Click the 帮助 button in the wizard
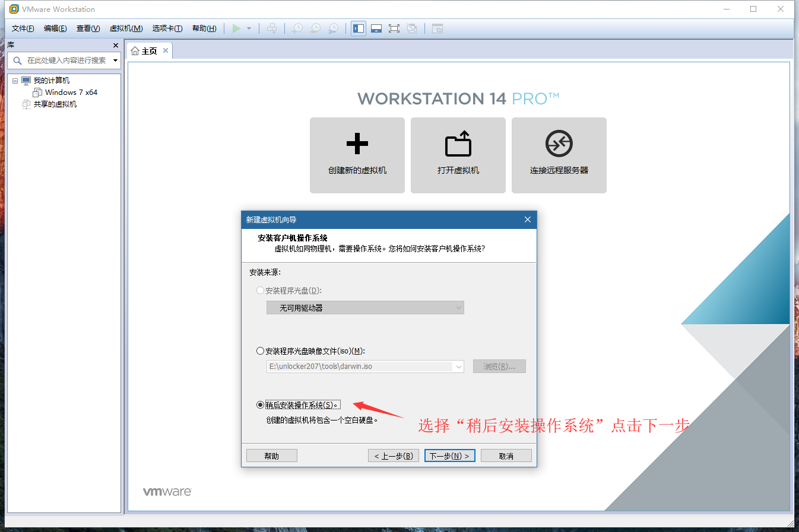The width and height of the screenshot is (799, 532). pyautogui.click(x=271, y=455)
